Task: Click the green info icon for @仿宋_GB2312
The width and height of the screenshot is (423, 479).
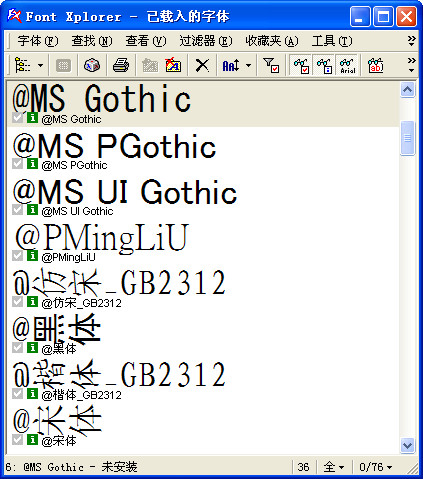Action: click(x=32, y=302)
